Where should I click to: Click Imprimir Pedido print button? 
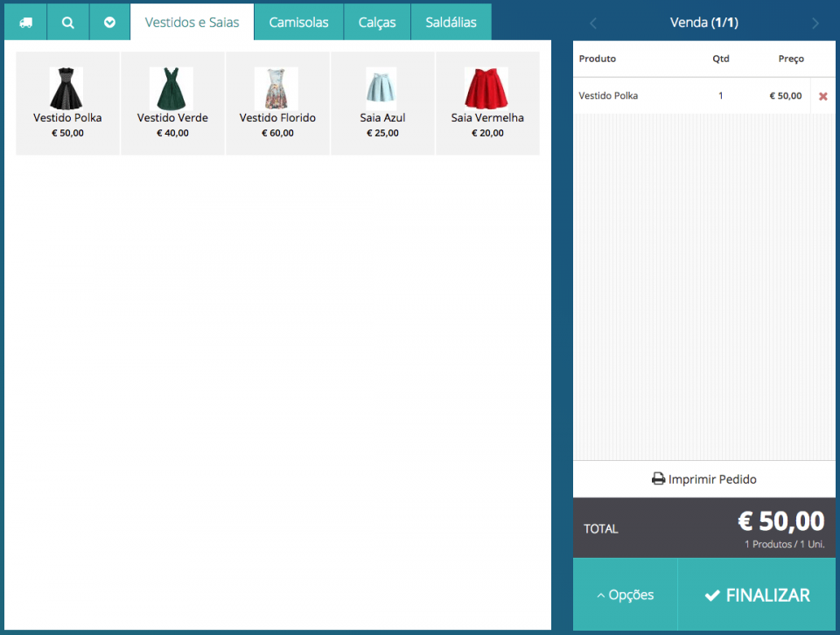[703, 479]
